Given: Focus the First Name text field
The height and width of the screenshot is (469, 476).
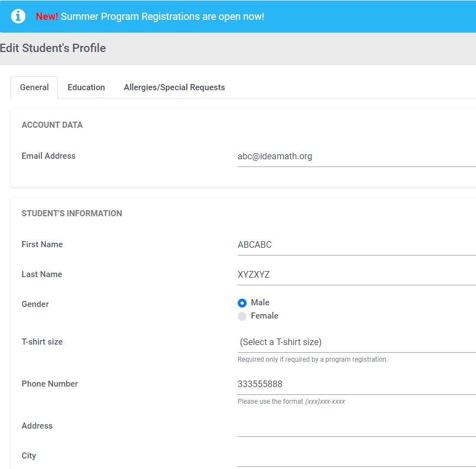Looking at the screenshot, I should [356, 245].
